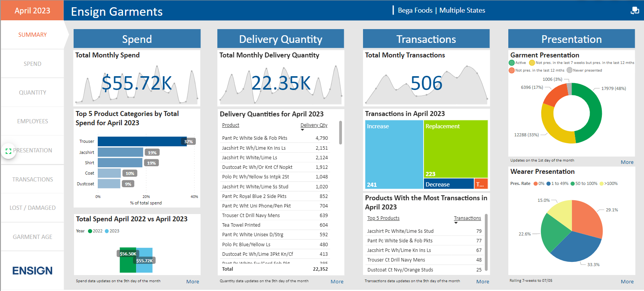Click the Product column header

pyautogui.click(x=230, y=125)
